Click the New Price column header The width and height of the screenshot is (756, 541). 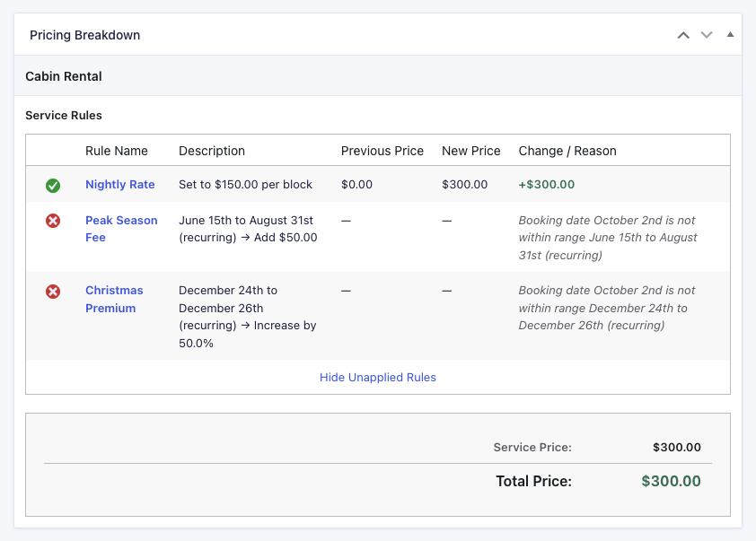(x=471, y=151)
